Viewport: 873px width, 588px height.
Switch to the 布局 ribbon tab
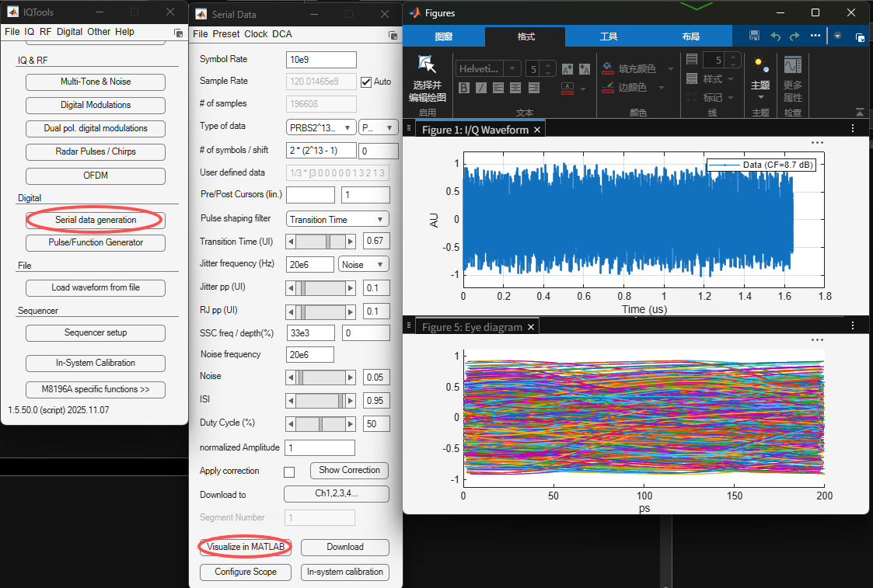click(691, 37)
